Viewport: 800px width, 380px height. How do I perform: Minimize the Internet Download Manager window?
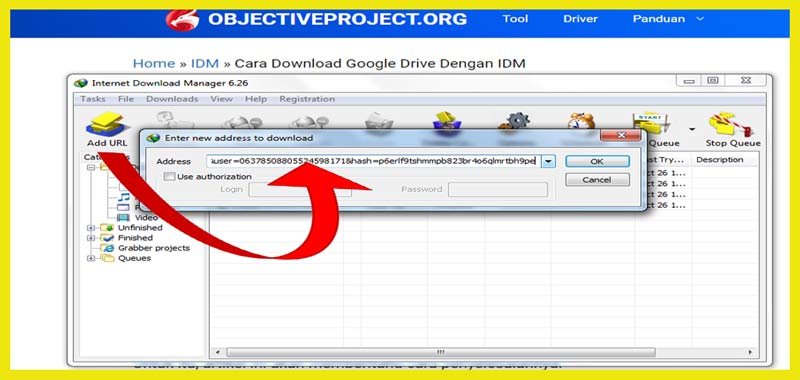click(x=689, y=81)
